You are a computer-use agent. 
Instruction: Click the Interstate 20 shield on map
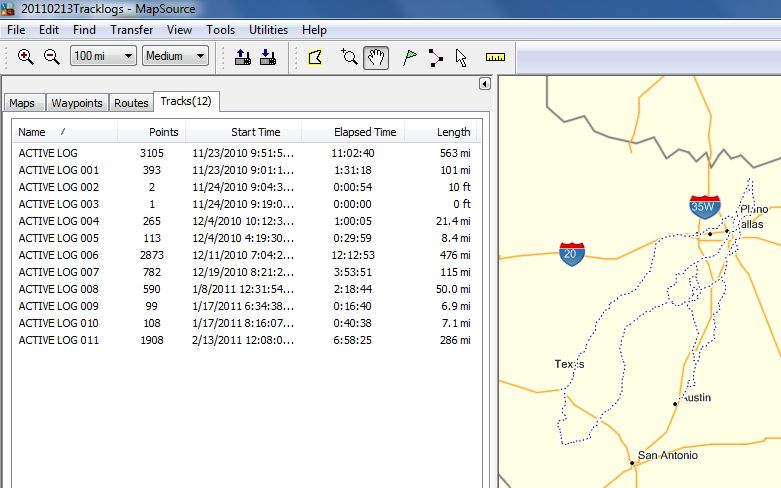pos(572,253)
